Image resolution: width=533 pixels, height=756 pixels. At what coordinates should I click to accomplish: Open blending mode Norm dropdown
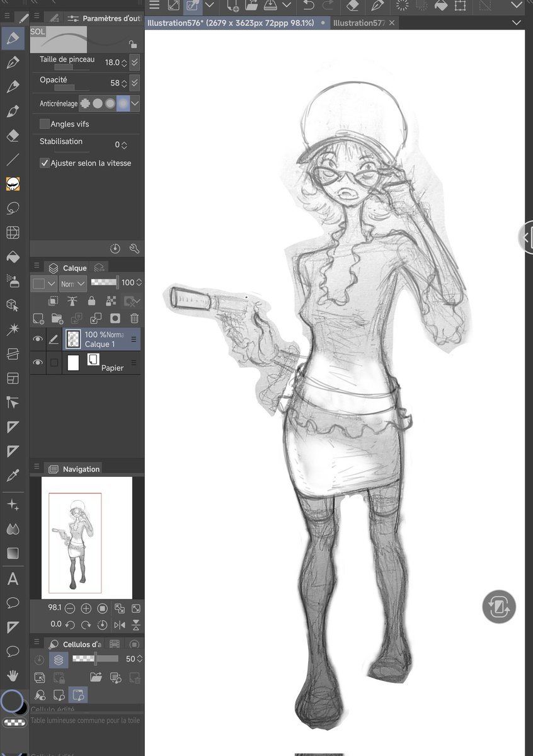[73, 283]
